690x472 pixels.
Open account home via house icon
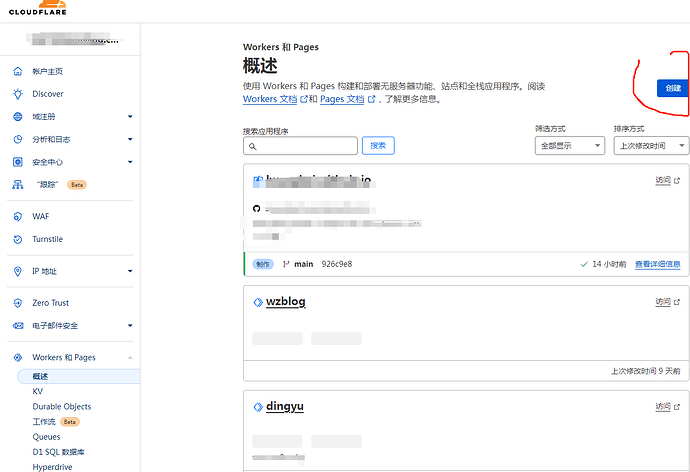[x=18, y=71]
